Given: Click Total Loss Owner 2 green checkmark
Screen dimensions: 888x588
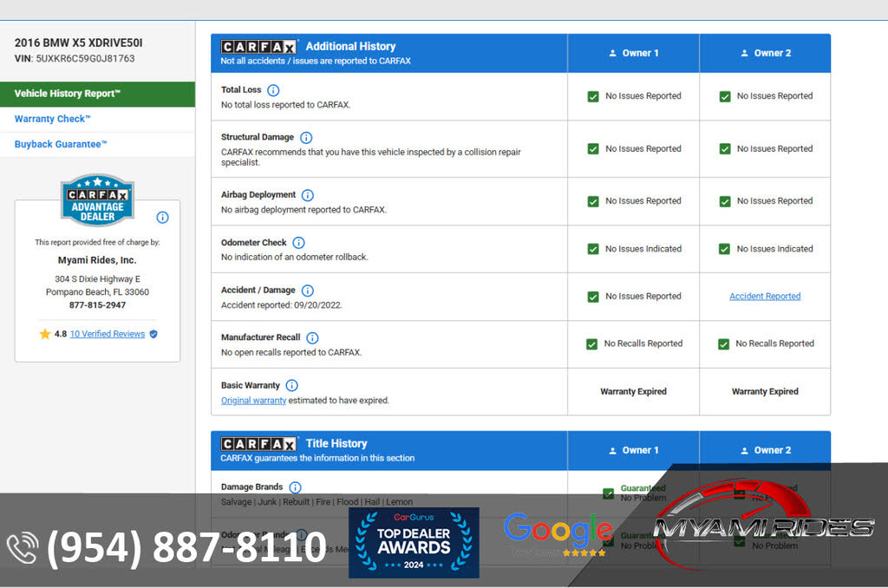Looking at the screenshot, I should click(725, 97).
